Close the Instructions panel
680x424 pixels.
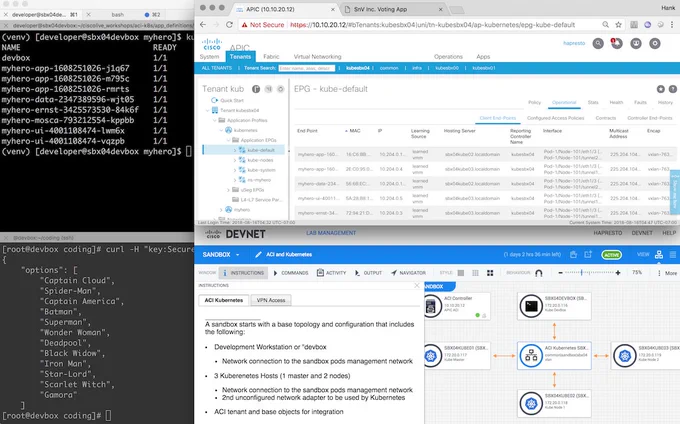pos(417,285)
